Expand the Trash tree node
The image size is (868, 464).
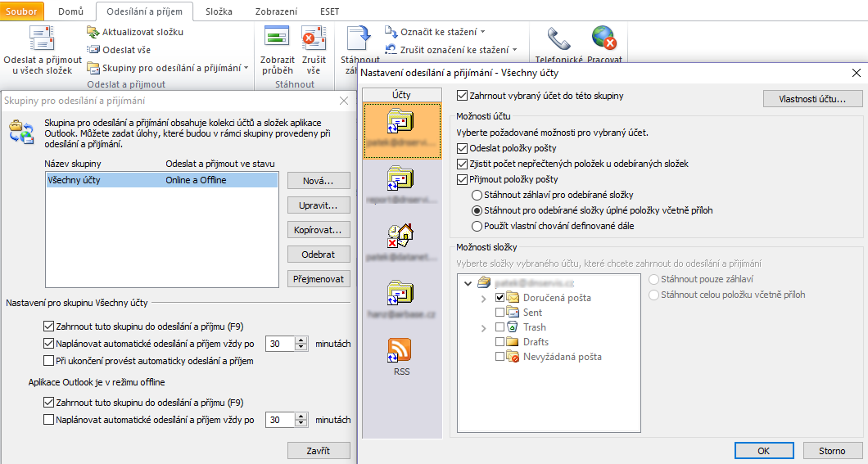[x=483, y=328]
